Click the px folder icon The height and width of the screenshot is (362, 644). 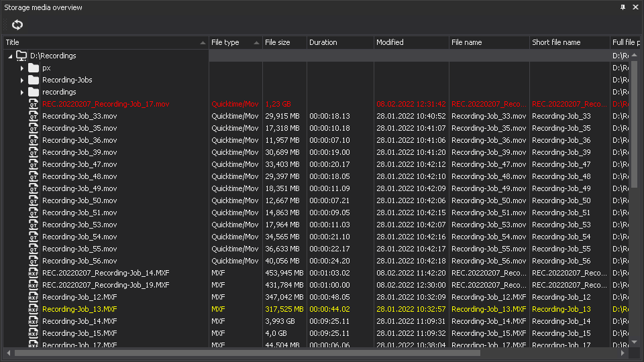click(x=34, y=68)
